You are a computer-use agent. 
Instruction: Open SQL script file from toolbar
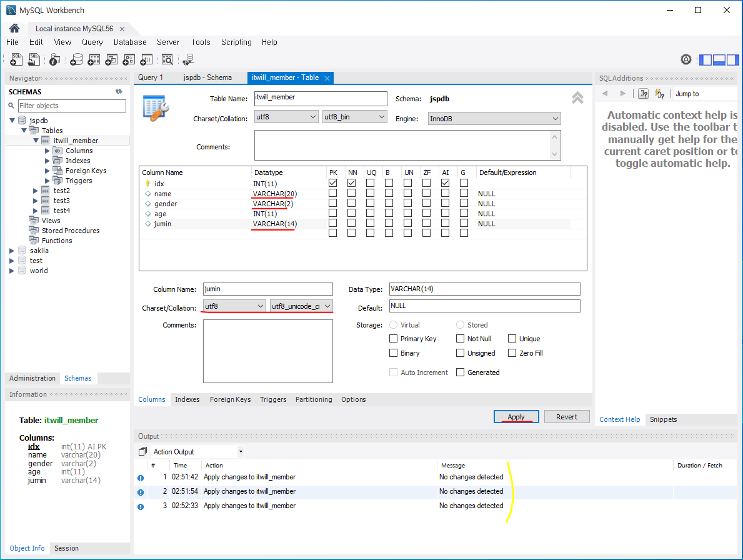click(34, 59)
